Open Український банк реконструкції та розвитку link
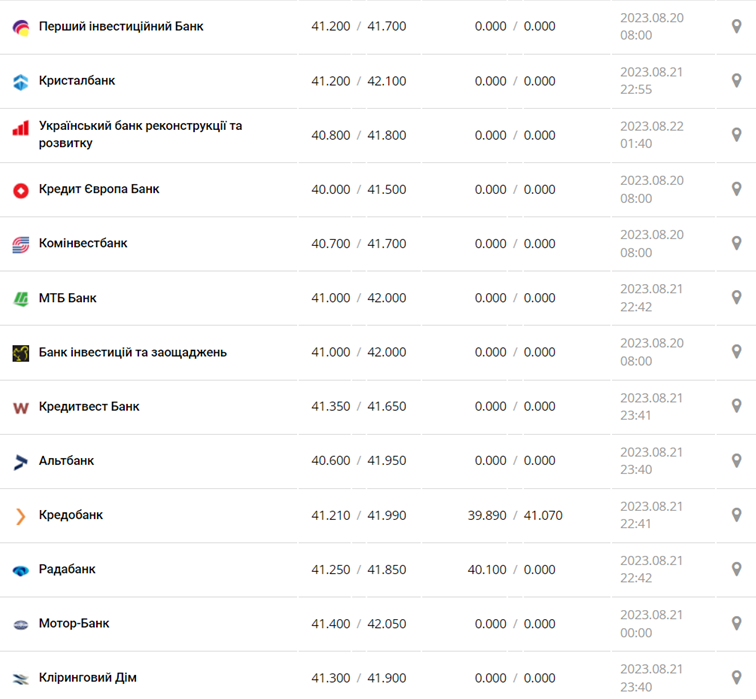Image resolution: width=756 pixels, height=699 pixels. pyautogui.click(x=140, y=135)
